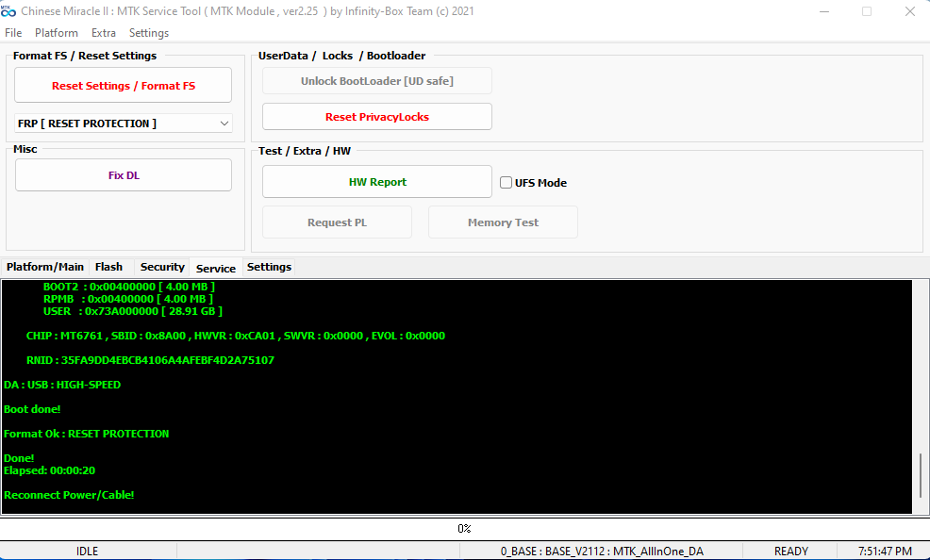Switch to the Platform/Main tab
Viewport: 930px width, 560px height.
pos(45,267)
